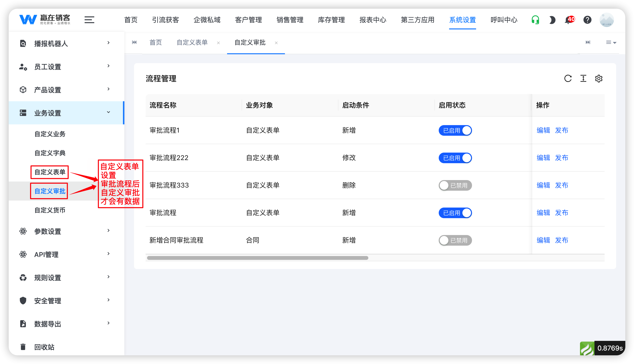
Task: Click the user avatar picture
Action: [607, 20]
